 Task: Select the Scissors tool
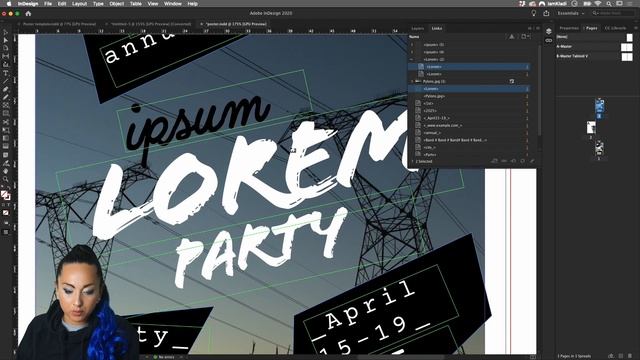click(5, 122)
